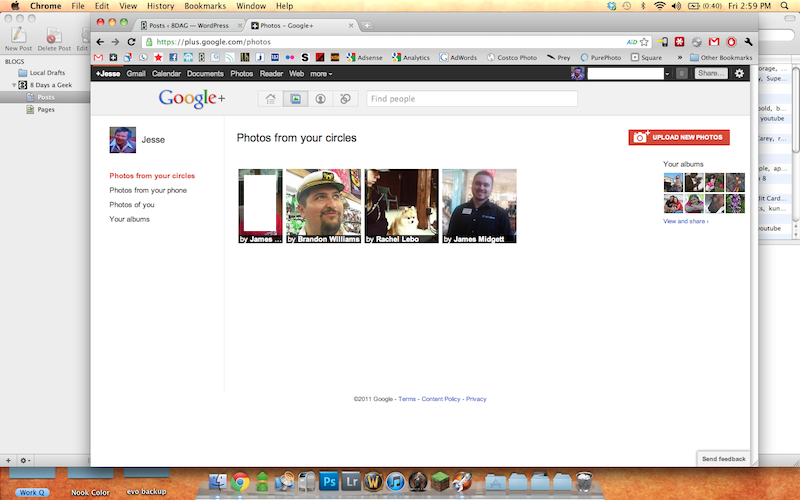Open the account dropdown arrow beside name field
This screenshot has width=800, height=500.
(667, 74)
